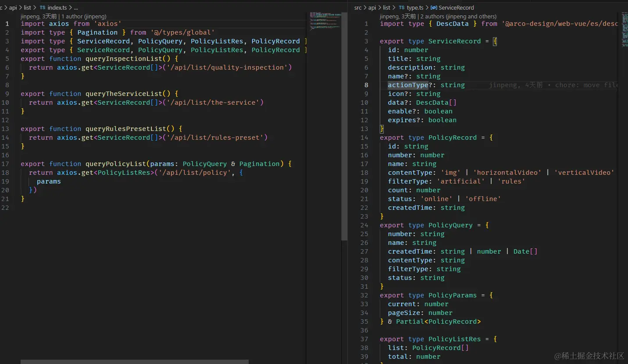Viewport: 628px width, 364px height.
Task: Click 'jinpeng, 3天前' code lens in right editor
Action: [x=398, y=16]
